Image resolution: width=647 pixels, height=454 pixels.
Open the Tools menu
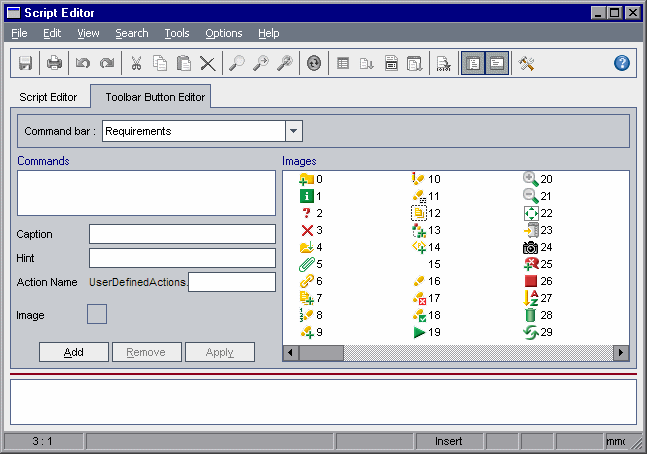(177, 33)
